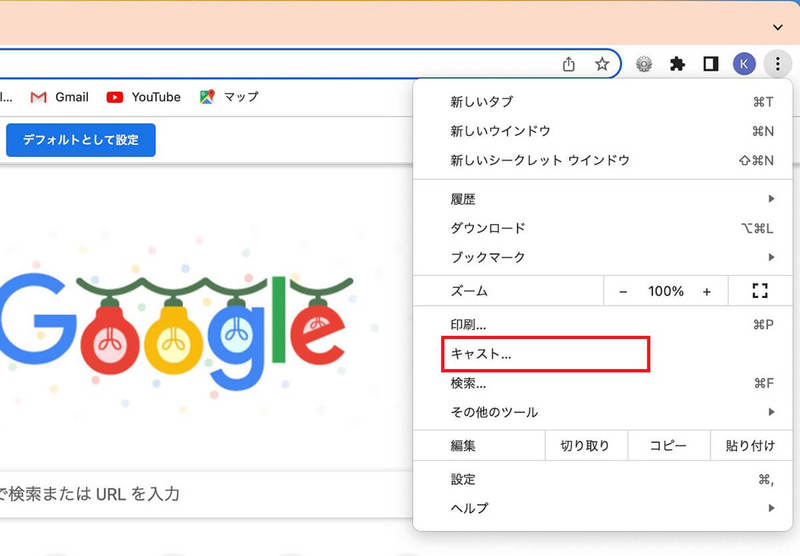Viewport: 800px width, 556px height.
Task: Decrease zoom with the minus button
Action: [622, 292]
